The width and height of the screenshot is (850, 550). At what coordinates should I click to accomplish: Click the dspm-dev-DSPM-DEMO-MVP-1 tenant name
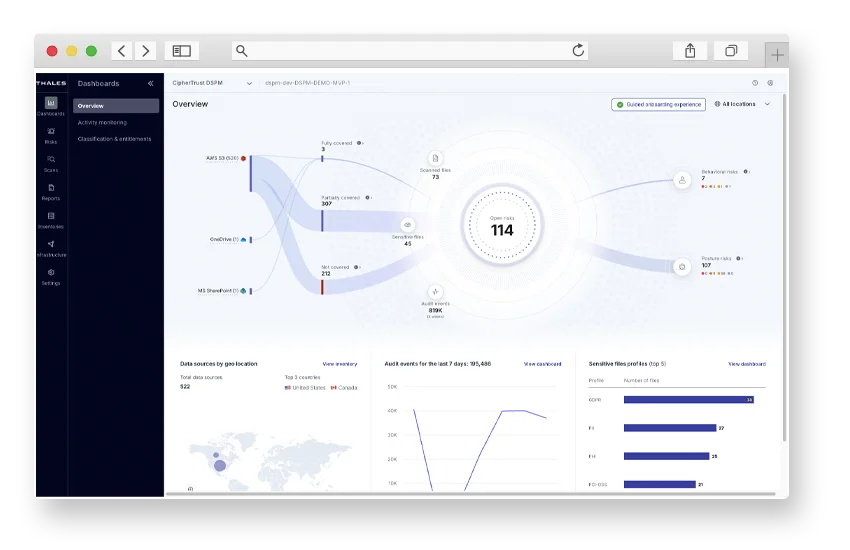click(x=307, y=83)
